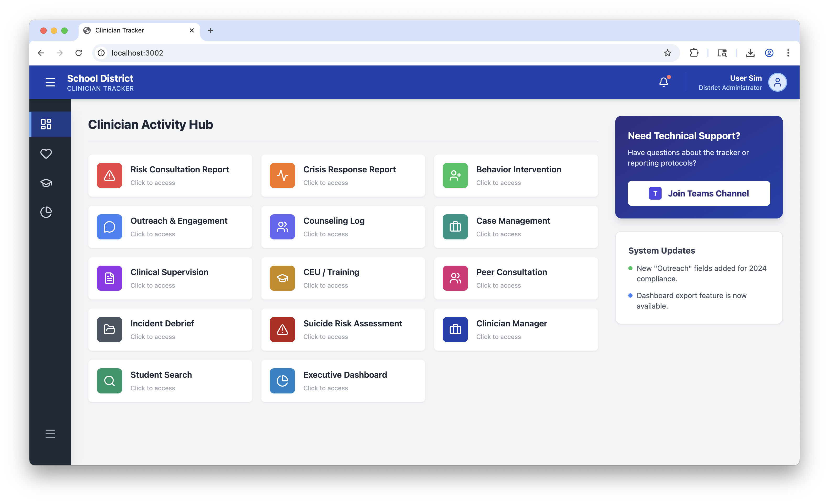Click the Risk Consultation Report warning icon
The image size is (829, 504).
(x=109, y=175)
